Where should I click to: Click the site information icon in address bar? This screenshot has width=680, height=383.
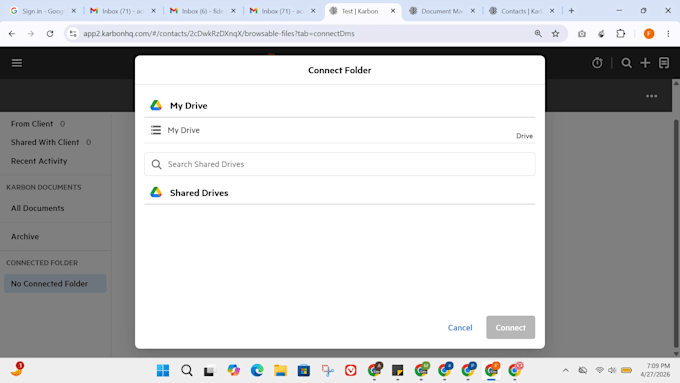[x=73, y=33]
